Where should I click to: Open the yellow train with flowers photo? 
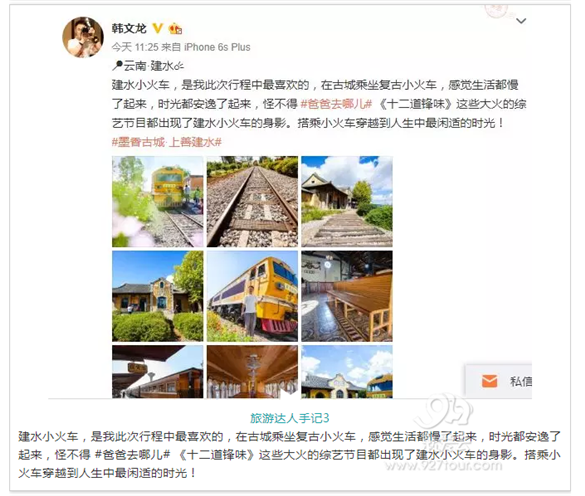[x=157, y=202]
